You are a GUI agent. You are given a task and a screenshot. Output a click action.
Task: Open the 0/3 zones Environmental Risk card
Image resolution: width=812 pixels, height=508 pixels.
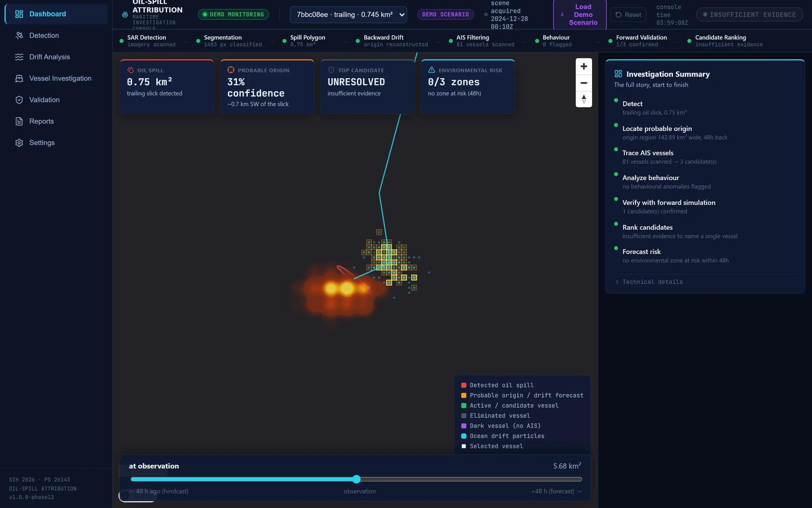pos(468,87)
